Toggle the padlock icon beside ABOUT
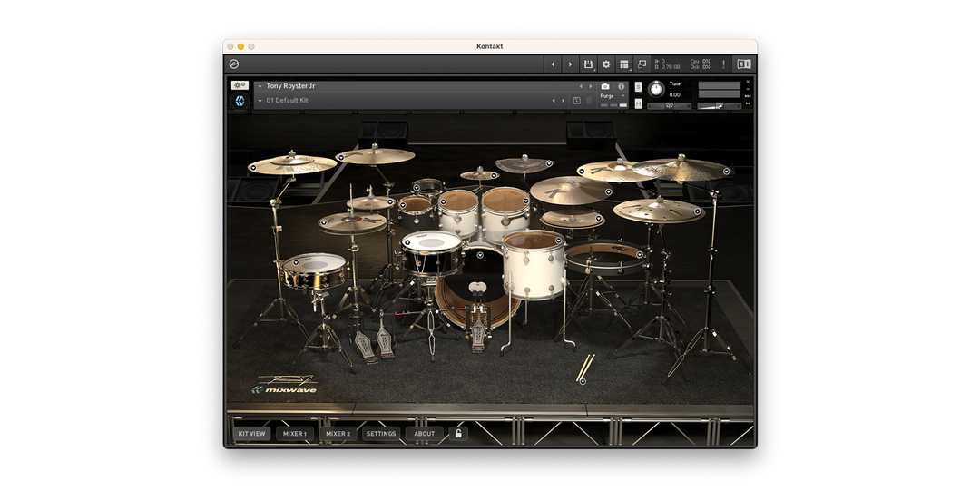Screen dimensions: 980x491 (458, 434)
